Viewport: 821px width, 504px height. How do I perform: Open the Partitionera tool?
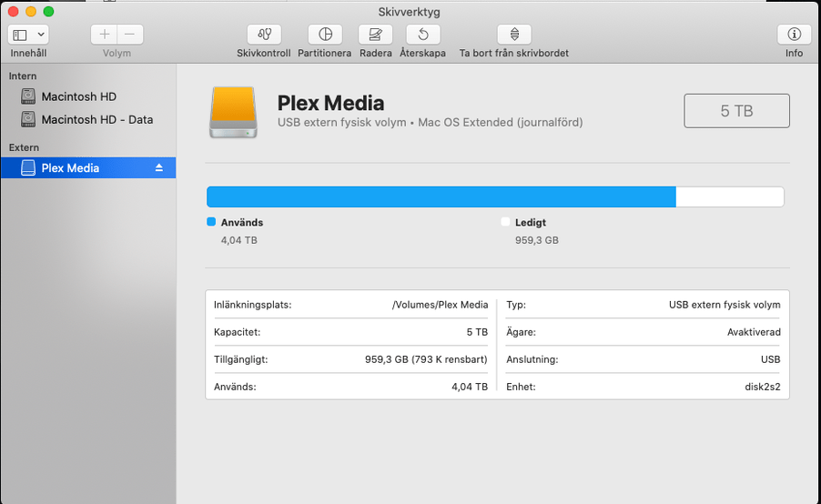[325, 35]
